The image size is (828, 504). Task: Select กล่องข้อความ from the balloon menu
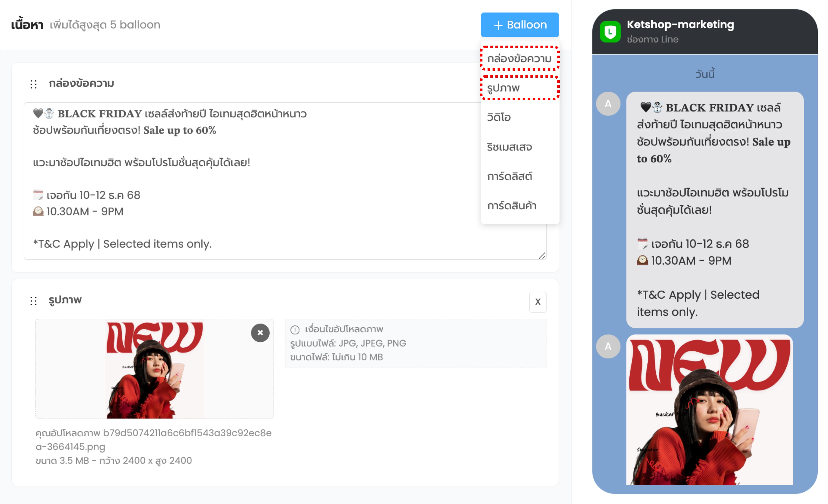[519, 59]
